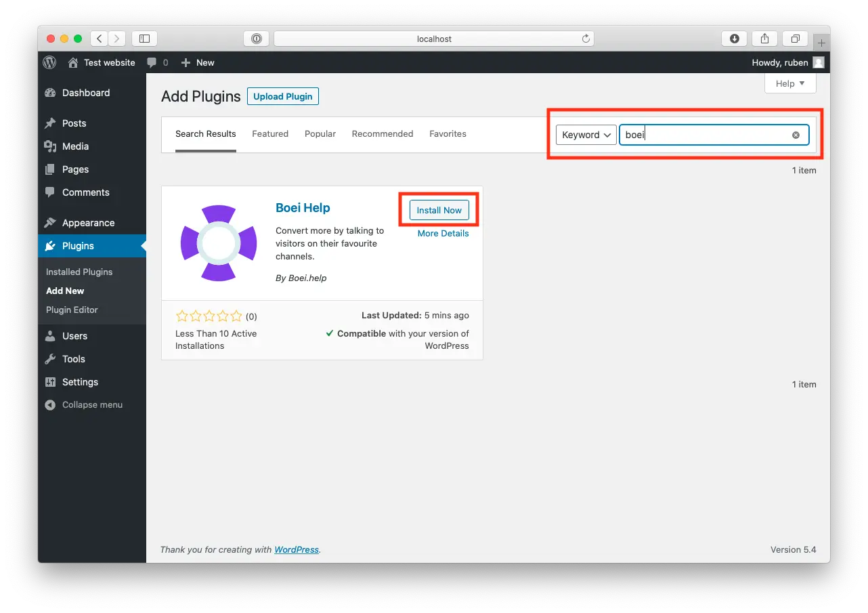
Task: Open the Recommended plugins tab
Action: [x=382, y=133]
